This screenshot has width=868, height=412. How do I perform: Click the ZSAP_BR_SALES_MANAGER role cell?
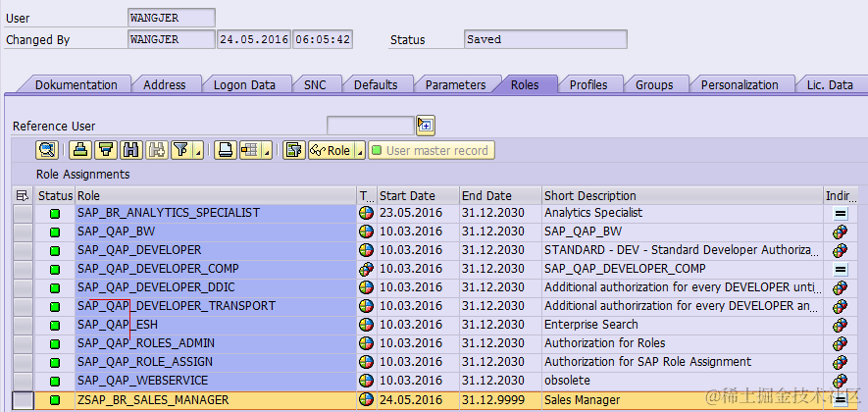(216, 400)
